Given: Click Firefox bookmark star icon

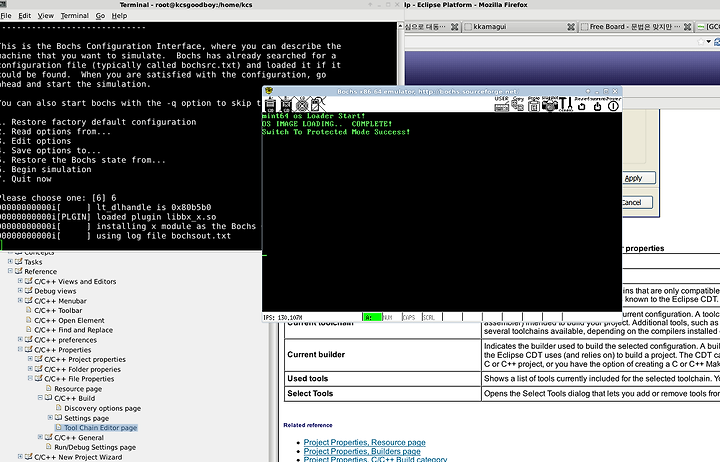Looking at the screenshot, I should pyautogui.click(x=701, y=42).
